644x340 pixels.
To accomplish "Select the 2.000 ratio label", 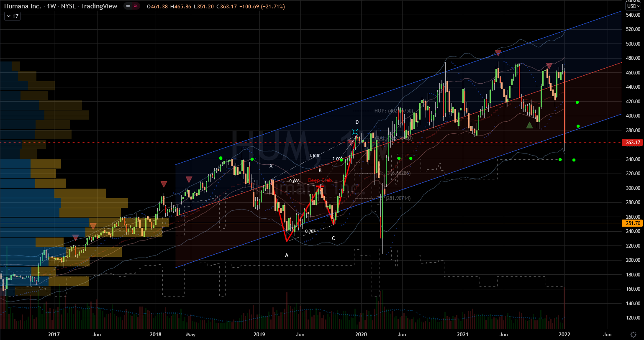I will [x=337, y=159].
